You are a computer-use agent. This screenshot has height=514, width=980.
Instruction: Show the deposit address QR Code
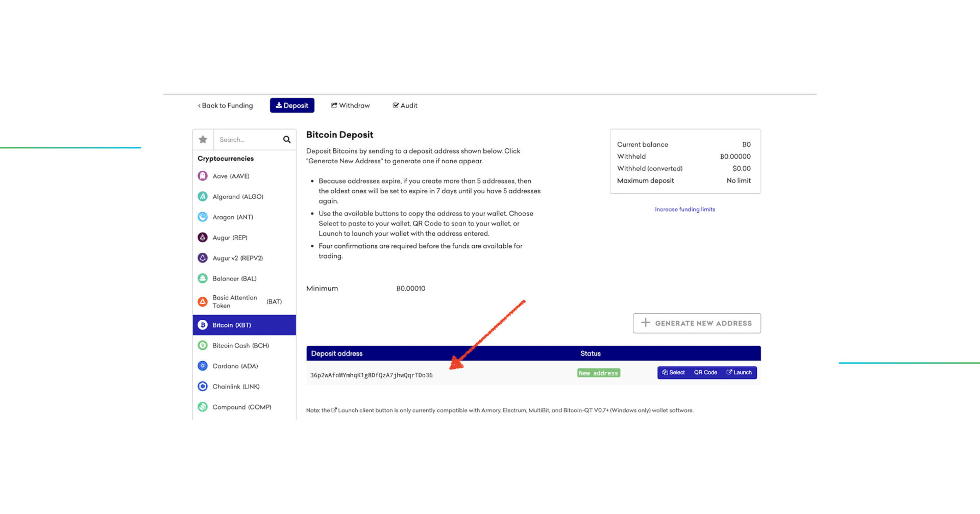pyautogui.click(x=705, y=372)
